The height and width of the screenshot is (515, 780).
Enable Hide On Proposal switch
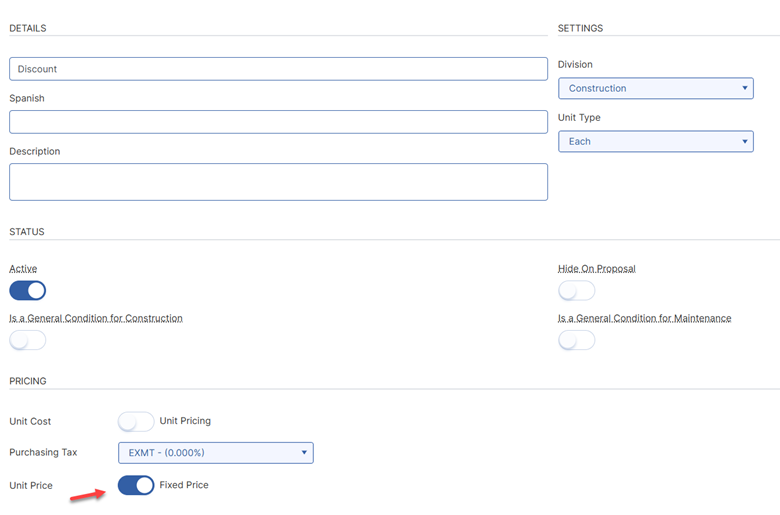coord(576,291)
